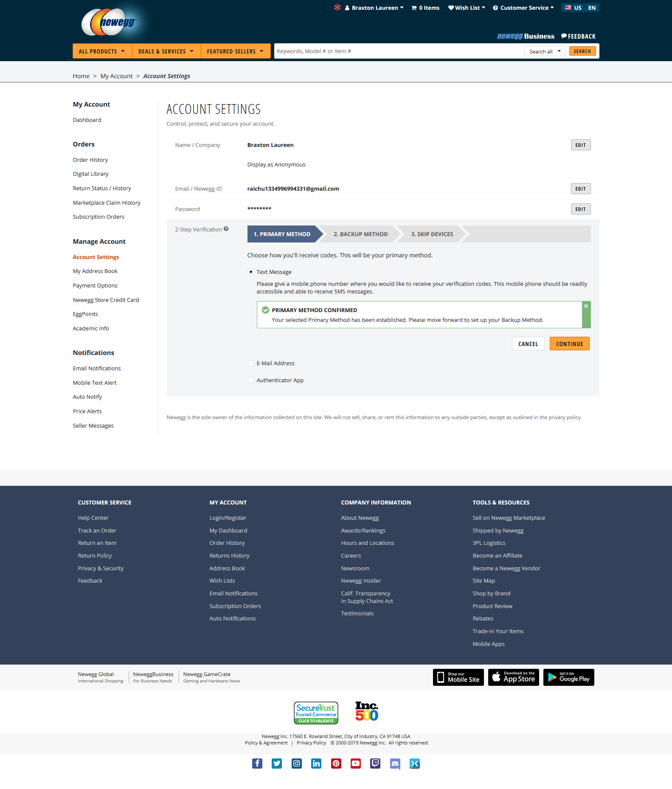This screenshot has height=789, width=672.
Task: Open Newegg Pinterest page icon
Action: tap(336, 764)
